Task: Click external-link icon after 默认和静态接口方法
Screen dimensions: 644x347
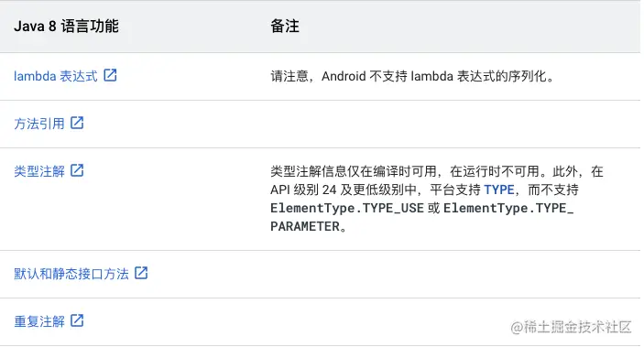Action: pyautogui.click(x=141, y=273)
